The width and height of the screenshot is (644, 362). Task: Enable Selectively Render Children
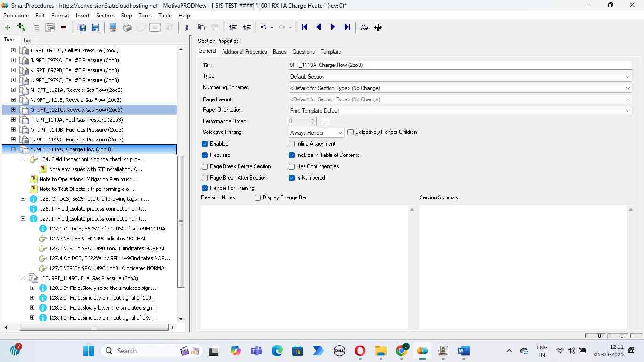point(350,132)
